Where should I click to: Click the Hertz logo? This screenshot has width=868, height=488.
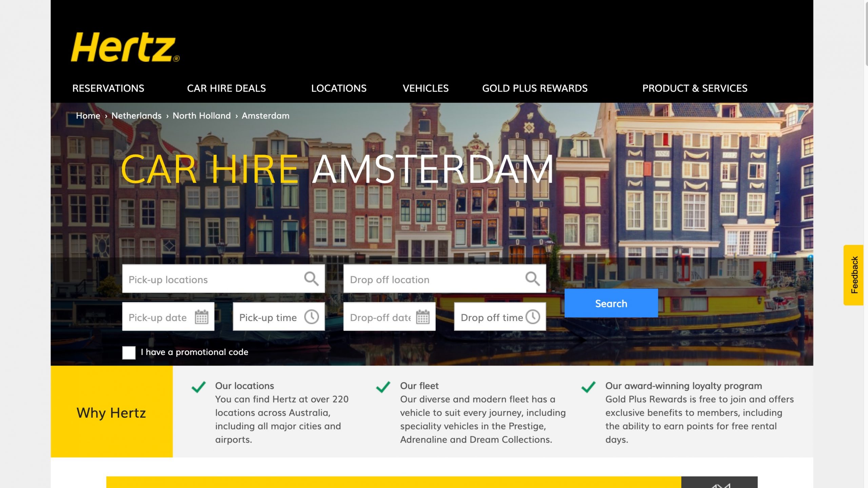pos(125,47)
